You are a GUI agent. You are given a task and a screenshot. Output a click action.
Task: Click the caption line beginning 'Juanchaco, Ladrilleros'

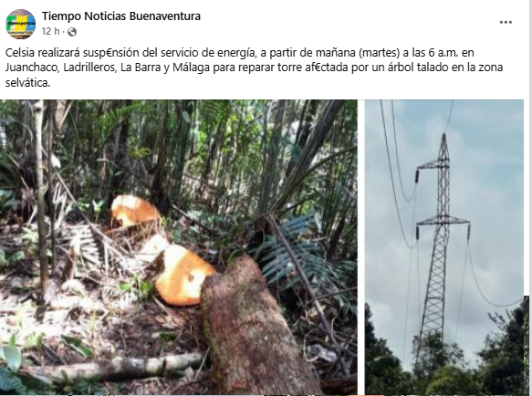(254, 68)
